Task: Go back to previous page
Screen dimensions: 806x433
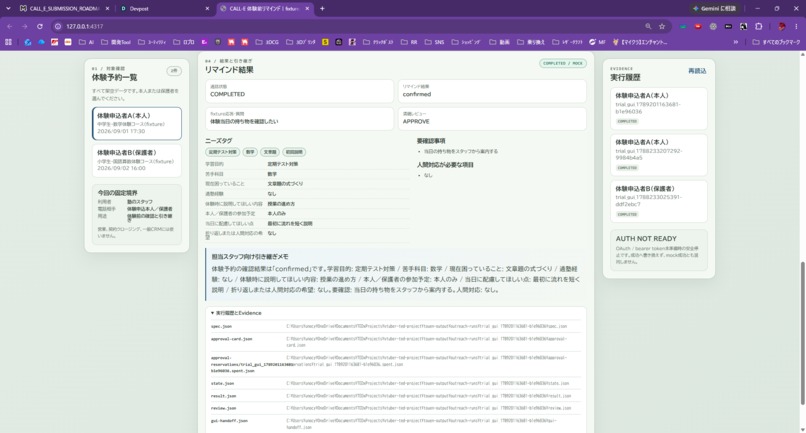Action: tap(10, 26)
